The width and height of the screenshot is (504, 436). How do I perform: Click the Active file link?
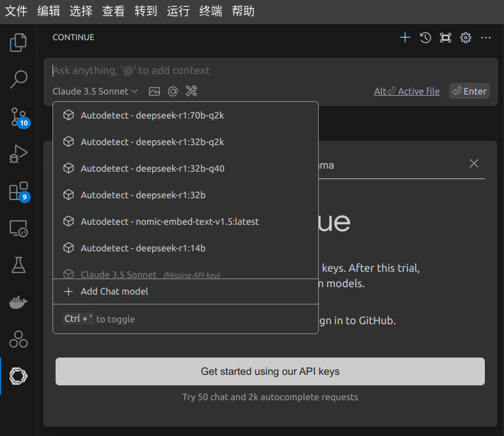[406, 91]
